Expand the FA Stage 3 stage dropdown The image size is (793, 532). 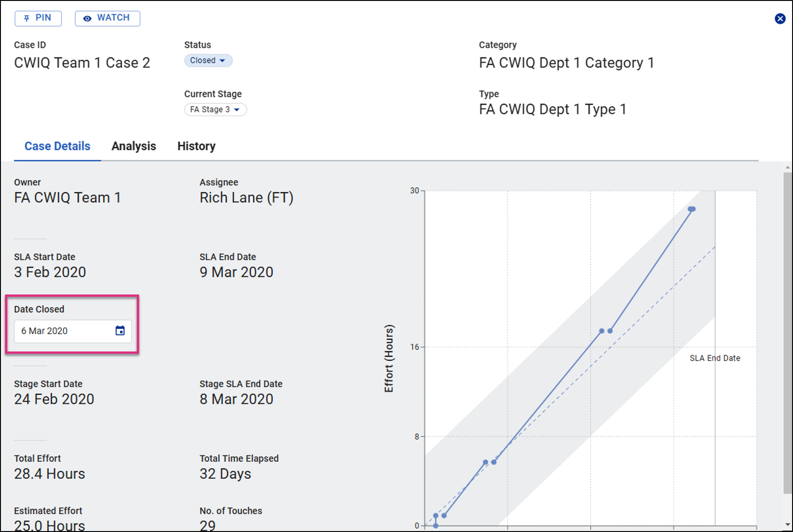coord(215,110)
